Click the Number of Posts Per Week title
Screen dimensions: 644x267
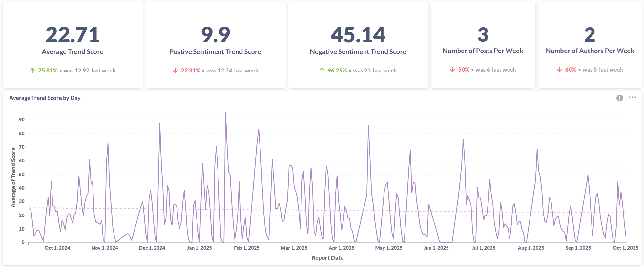point(483,51)
